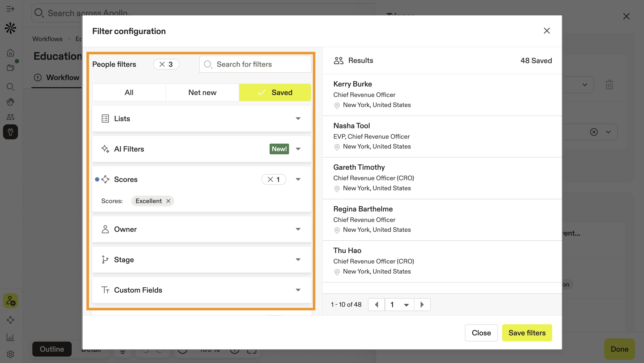Click the Close button in footer
The height and width of the screenshot is (363, 644).
pos(481,333)
